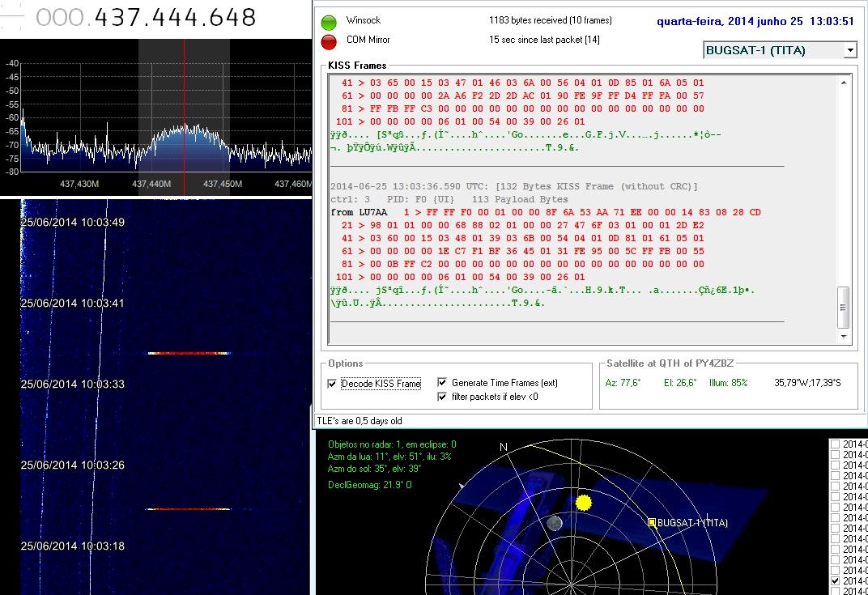Click the 437,440M frequency axis label
868x595 pixels.
[x=151, y=184]
